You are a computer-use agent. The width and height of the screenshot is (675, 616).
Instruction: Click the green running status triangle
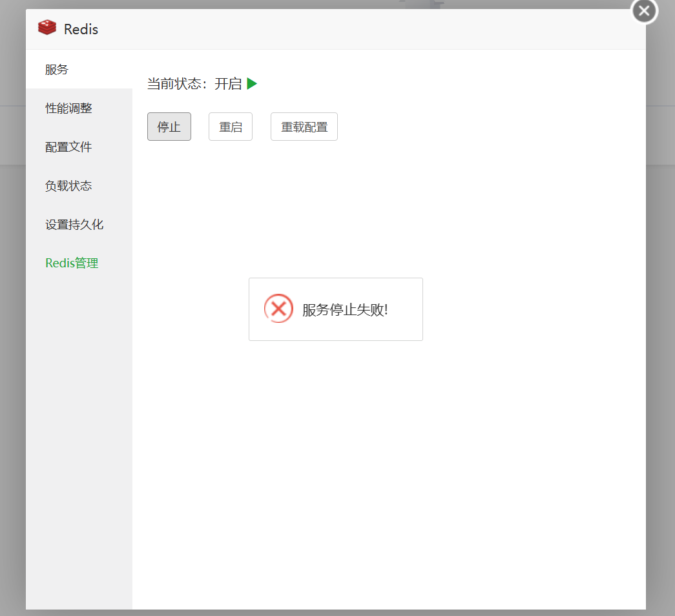(252, 83)
